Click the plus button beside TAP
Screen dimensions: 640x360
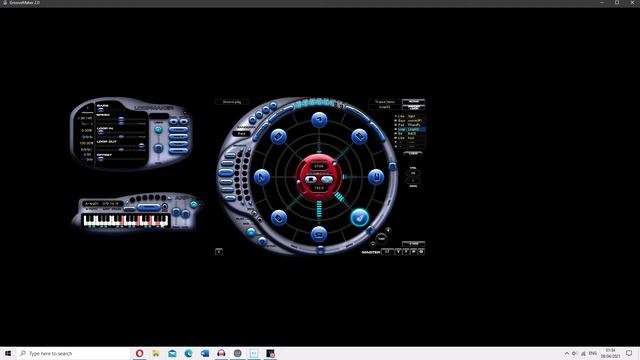click(x=388, y=230)
